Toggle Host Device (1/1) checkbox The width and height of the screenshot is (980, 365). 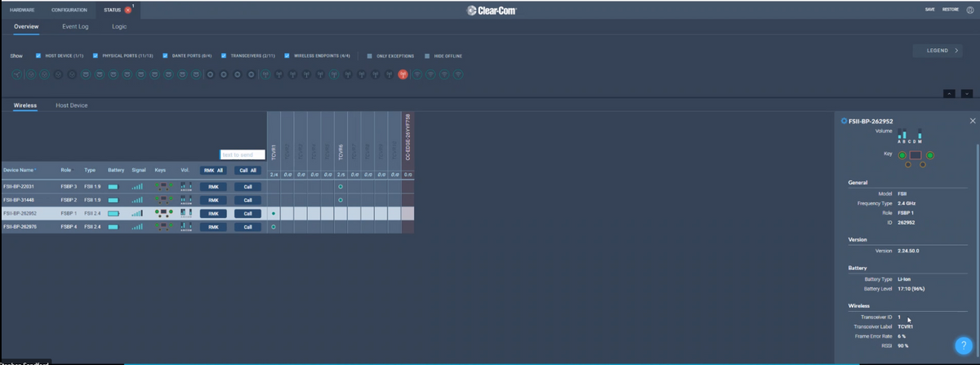point(38,56)
